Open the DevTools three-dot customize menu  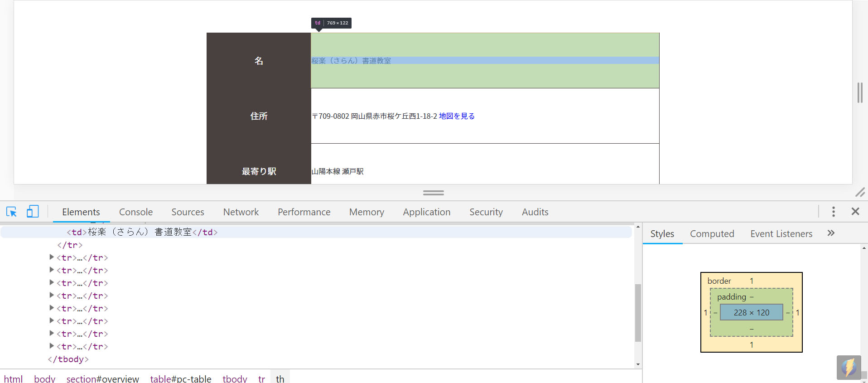click(833, 212)
